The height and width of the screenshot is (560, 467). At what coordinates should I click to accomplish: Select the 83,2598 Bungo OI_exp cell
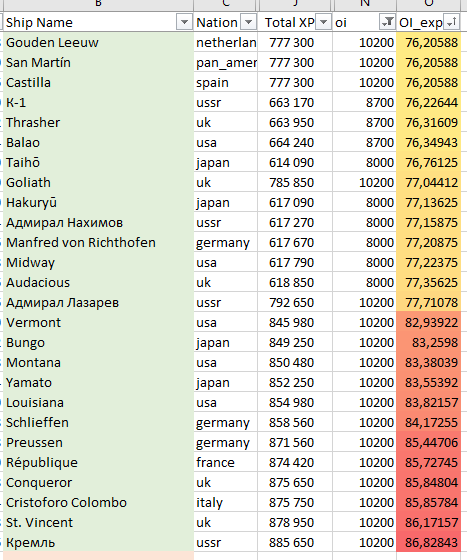pyautogui.click(x=428, y=342)
